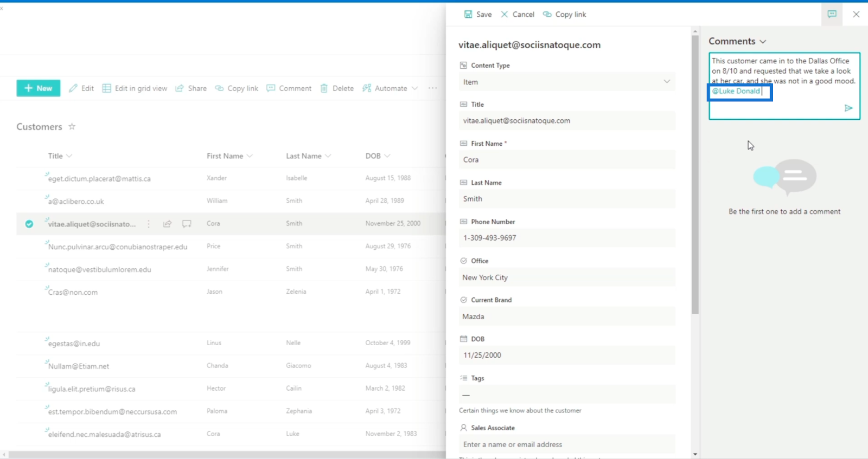Click the DOB calendar icon label
The image size is (868, 459).
463,339
